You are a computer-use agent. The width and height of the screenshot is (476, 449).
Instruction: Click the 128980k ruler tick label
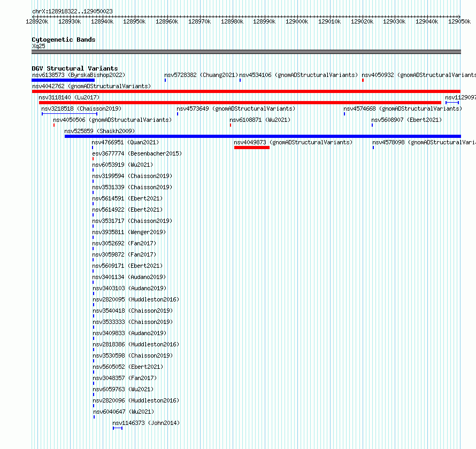232,21
